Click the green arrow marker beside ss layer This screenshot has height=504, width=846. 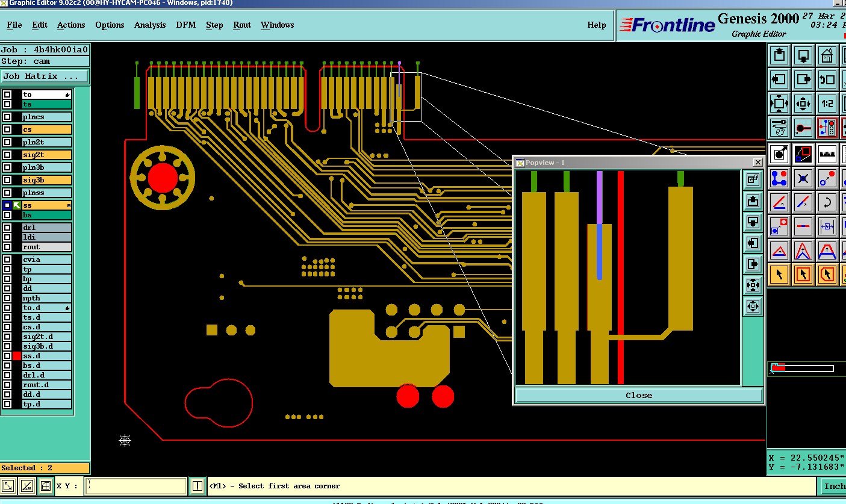(17, 205)
